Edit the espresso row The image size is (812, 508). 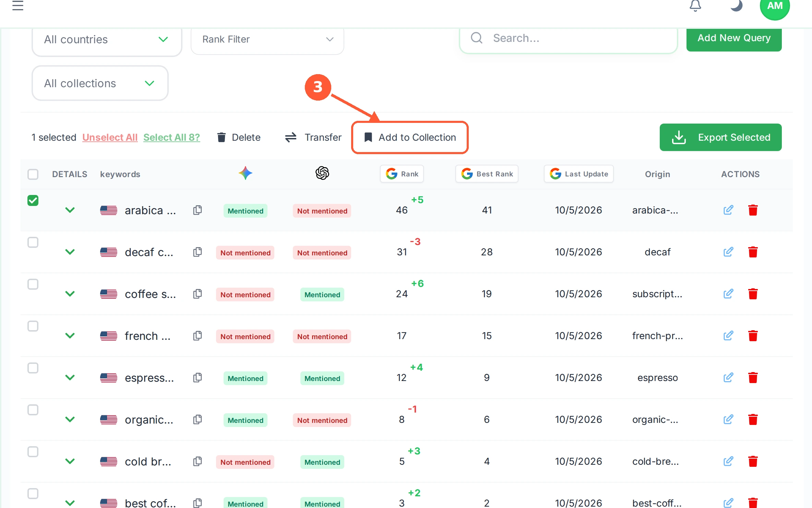(728, 378)
